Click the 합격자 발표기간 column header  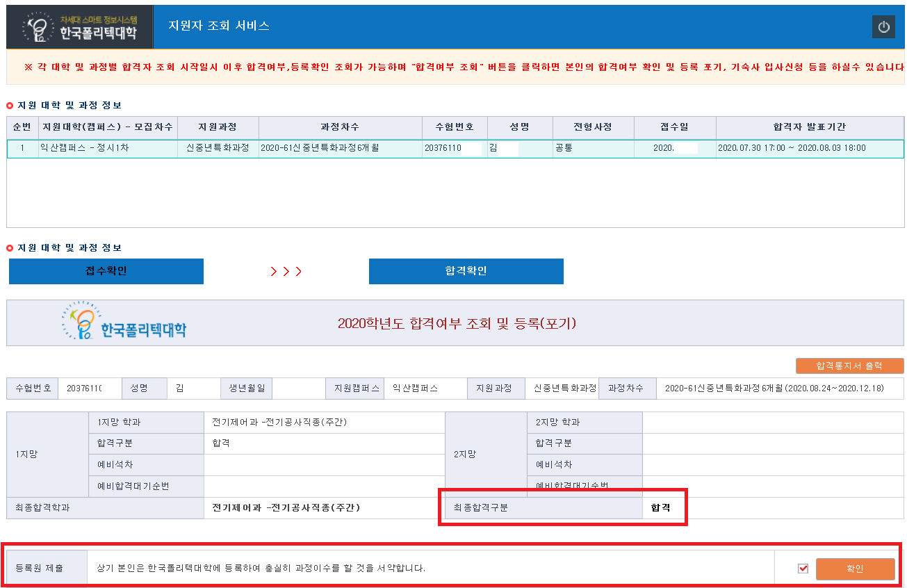point(810,127)
